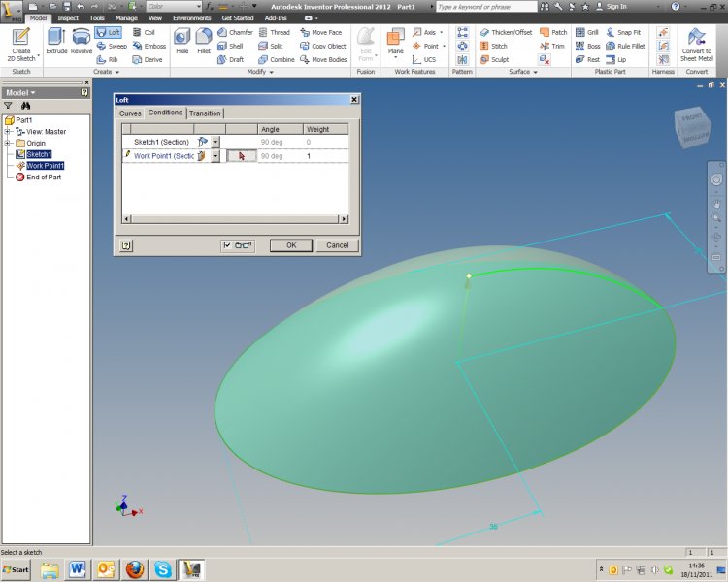Open the Inspect ribbon tab
This screenshot has width=728, height=582.
(68, 17)
